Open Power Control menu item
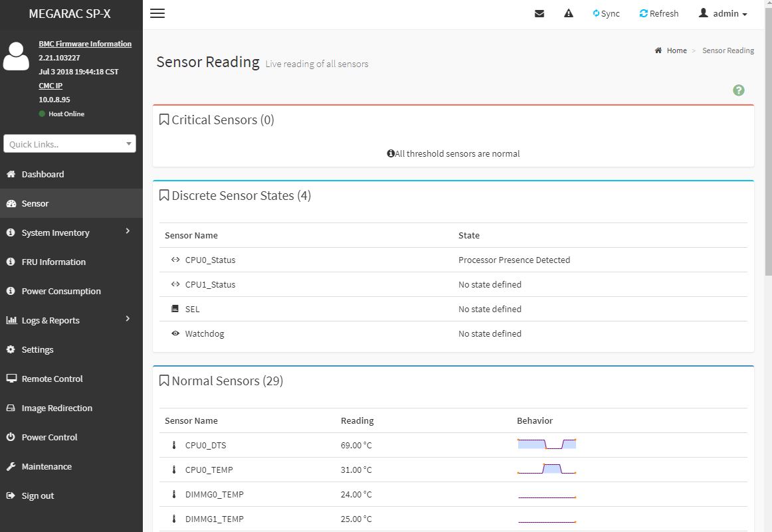The height and width of the screenshot is (532, 772). coord(49,437)
